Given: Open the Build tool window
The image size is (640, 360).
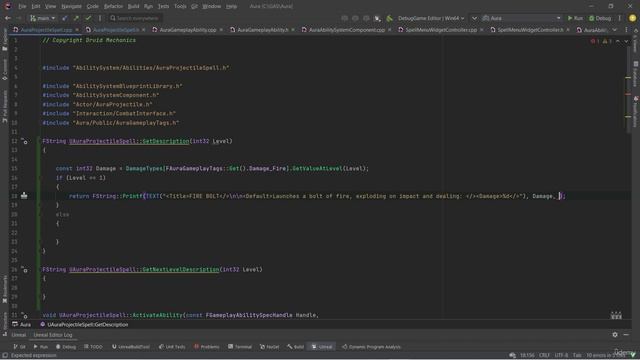Looking at the screenshot, I should [x=296, y=347].
